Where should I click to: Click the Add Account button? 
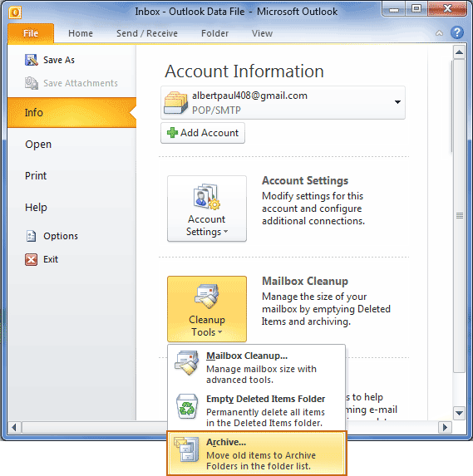point(203,133)
